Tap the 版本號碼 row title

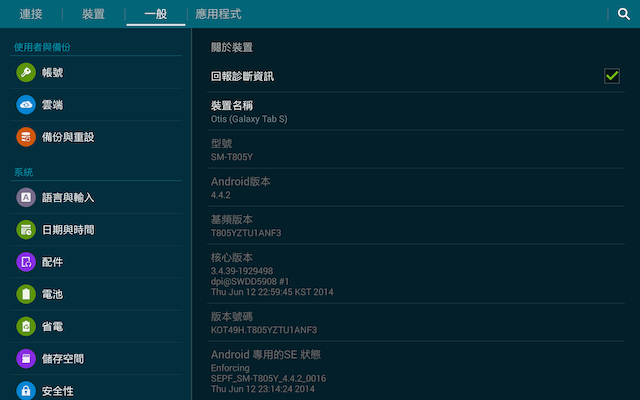tap(231, 317)
